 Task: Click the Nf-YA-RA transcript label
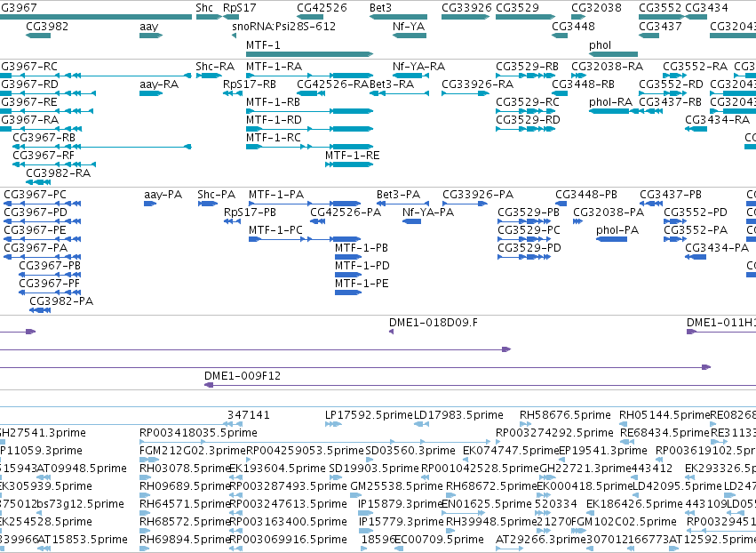[419, 67]
